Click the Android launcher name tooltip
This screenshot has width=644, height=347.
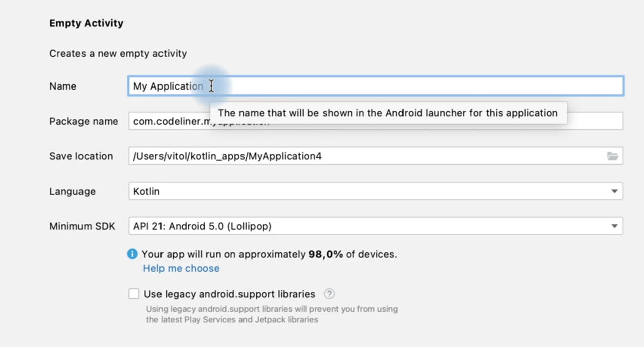[x=387, y=113]
